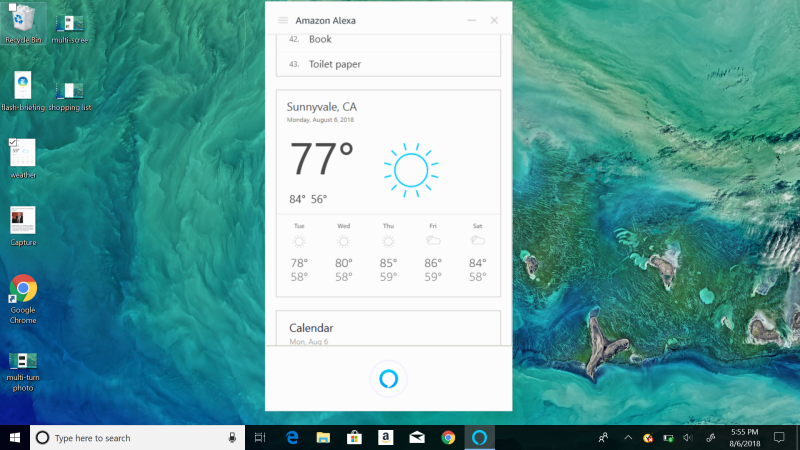Launch Microsoft Edge from taskbar
Image resolution: width=800 pixels, height=450 pixels.
[x=292, y=438]
